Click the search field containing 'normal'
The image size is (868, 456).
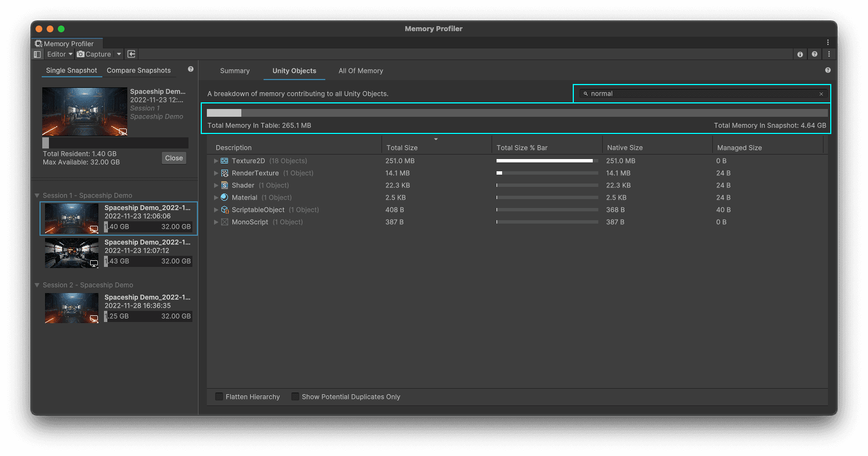[x=703, y=93]
